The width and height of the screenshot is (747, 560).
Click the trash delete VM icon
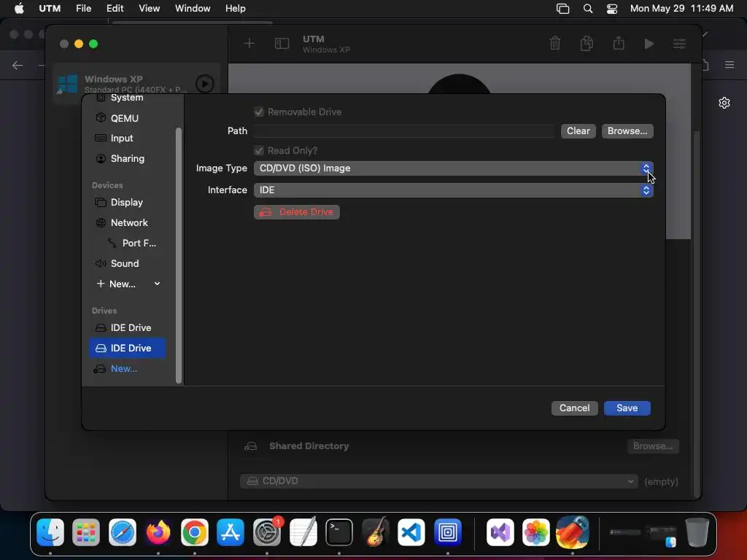555,43
